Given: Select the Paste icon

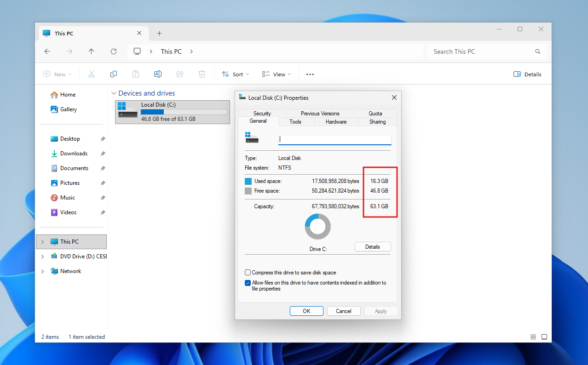Looking at the screenshot, I should point(136,74).
